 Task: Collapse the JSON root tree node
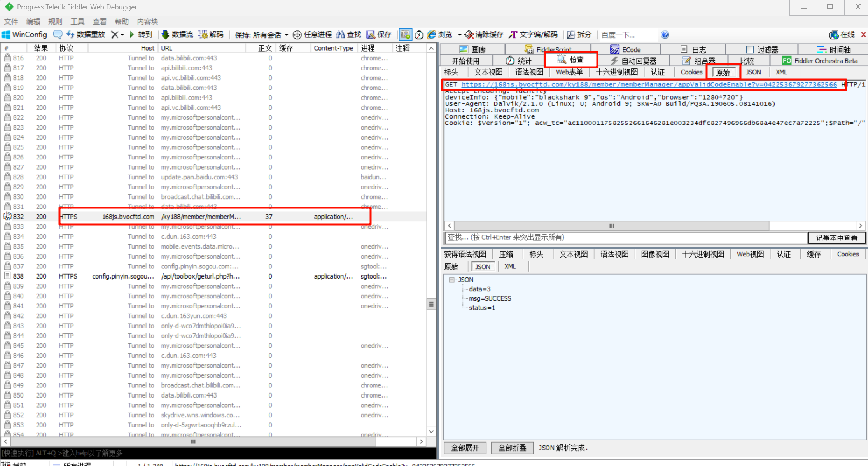point(451,280)
